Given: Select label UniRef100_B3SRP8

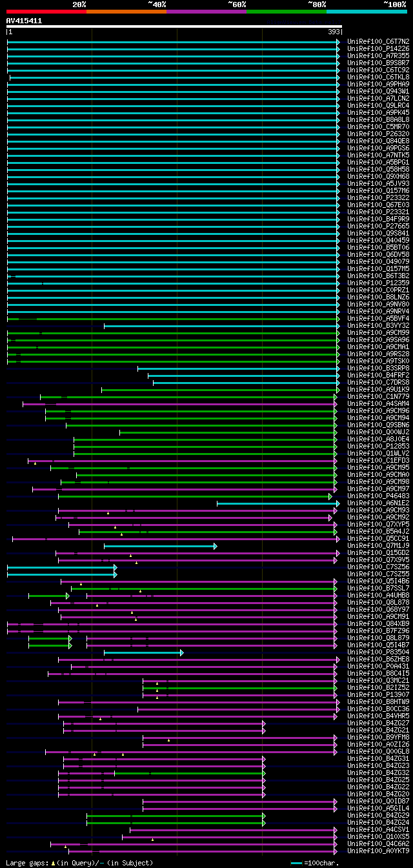Looking at the screenshot, I should 378,368.
